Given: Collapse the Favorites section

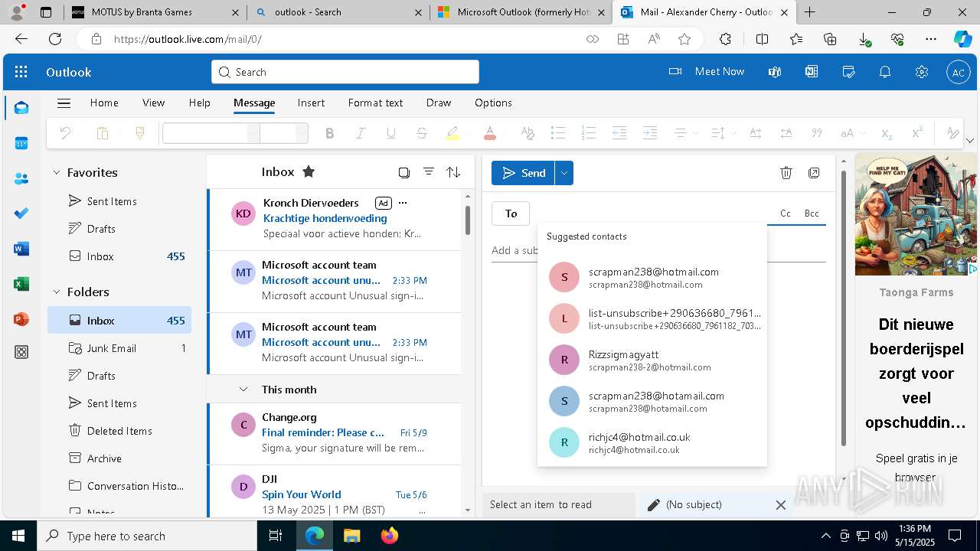Looking at the screenshot, I should 56,173.
